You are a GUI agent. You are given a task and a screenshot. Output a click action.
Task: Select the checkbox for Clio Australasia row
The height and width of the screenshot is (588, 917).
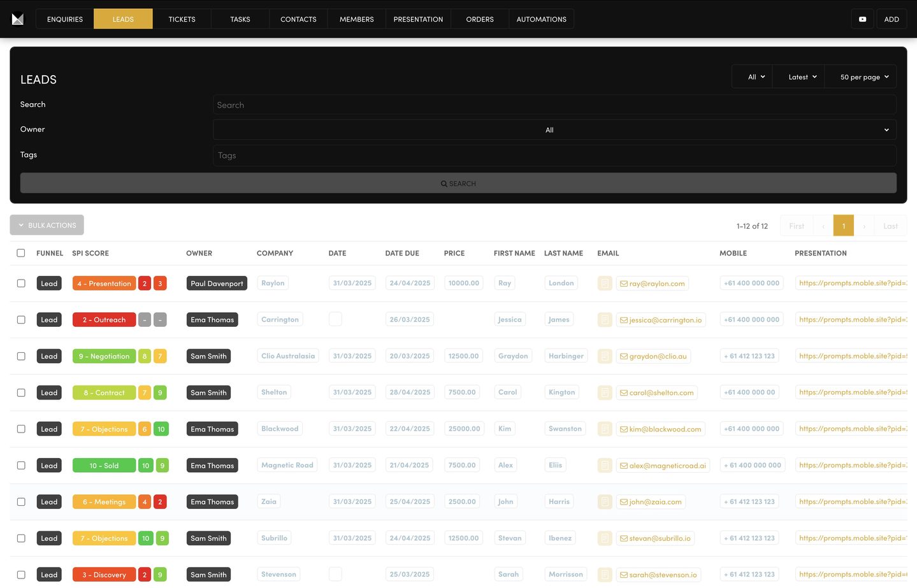[x=21, y=356]
